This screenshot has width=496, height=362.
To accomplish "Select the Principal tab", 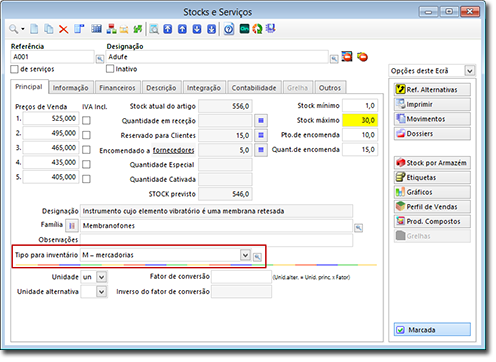I will pyautogui.click(x=29, y=87).
